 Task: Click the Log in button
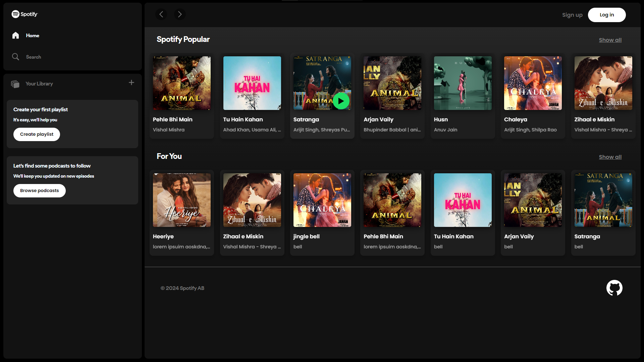(x=606, y=15)
